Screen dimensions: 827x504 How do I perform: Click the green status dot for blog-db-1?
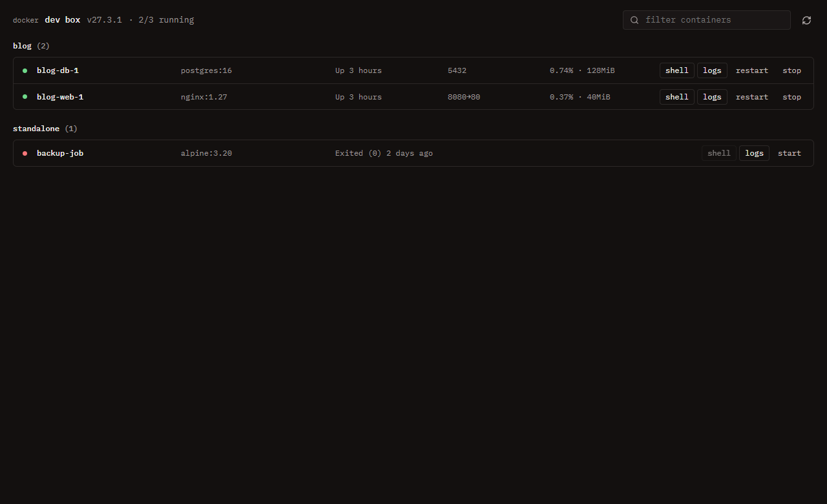click(25, 70)
